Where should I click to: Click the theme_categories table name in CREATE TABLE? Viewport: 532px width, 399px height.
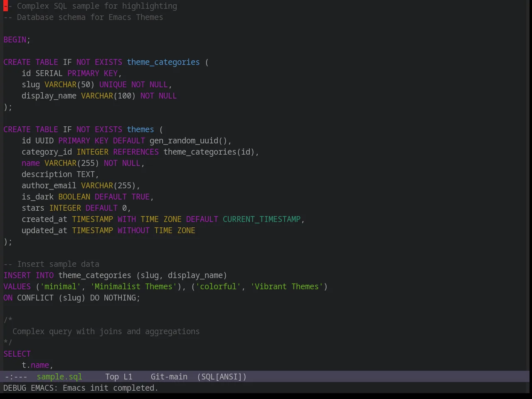pos(163,62)
